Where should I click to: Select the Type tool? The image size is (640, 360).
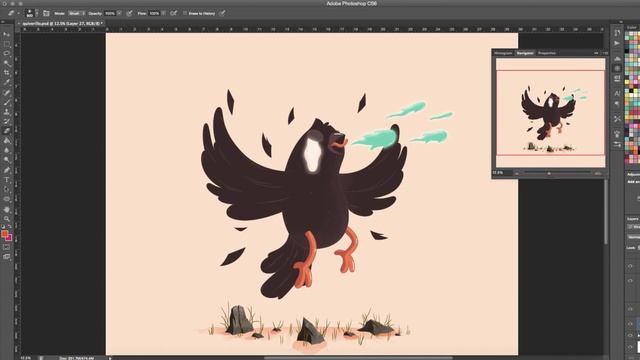point(7,180)
